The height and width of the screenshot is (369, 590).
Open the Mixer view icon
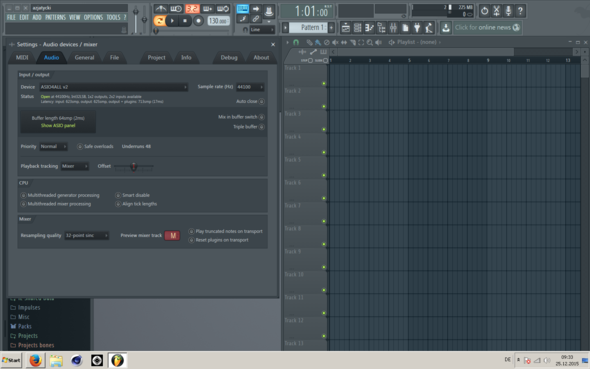[393, 27]
